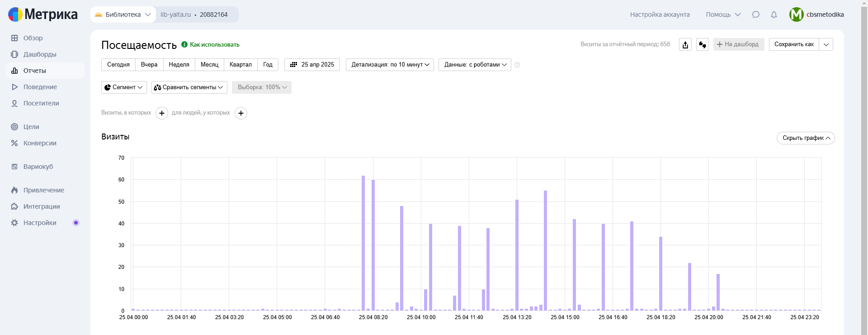Click the visits bar at 13:20
Image resolution: width=868 pixels, height=335 pixels.
(x=517, y=255)
